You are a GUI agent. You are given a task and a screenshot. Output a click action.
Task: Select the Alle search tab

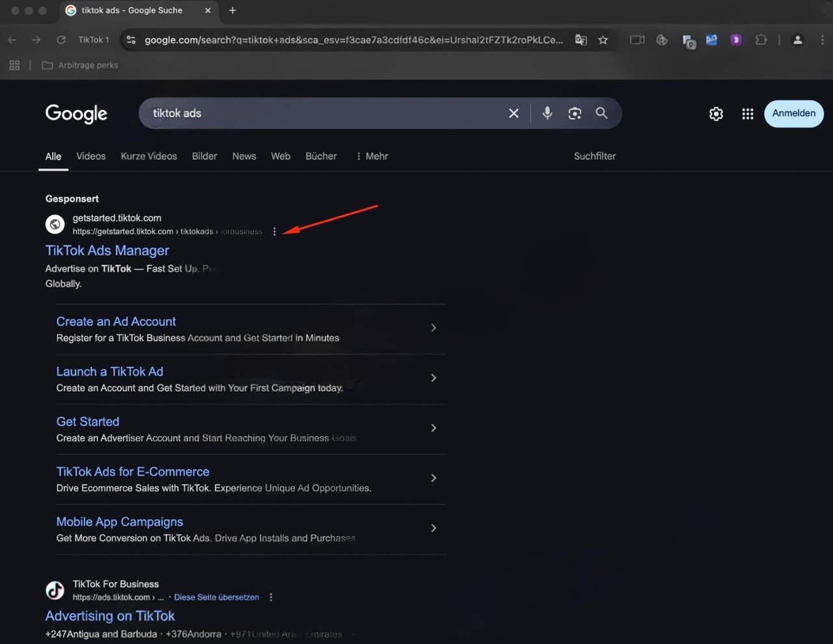click(x=53, y=156)
